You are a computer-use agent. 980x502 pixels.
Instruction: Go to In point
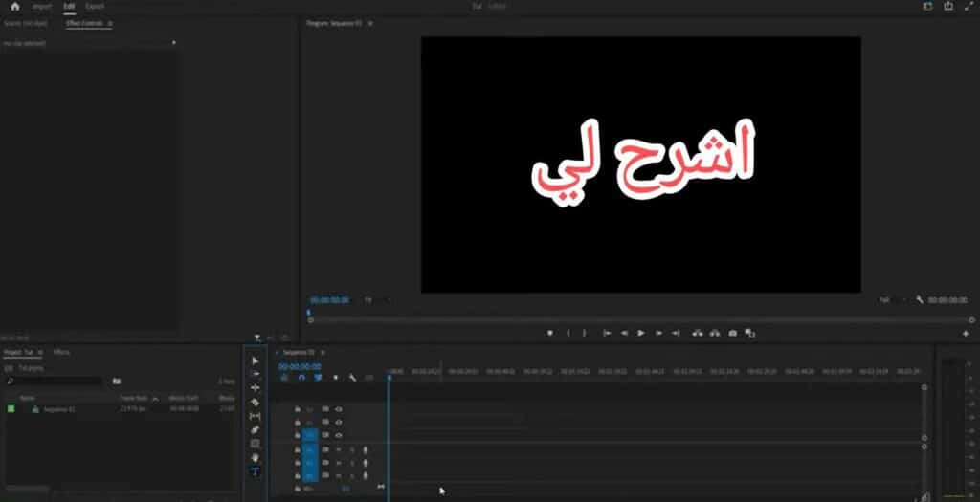(x=606, y=334)
